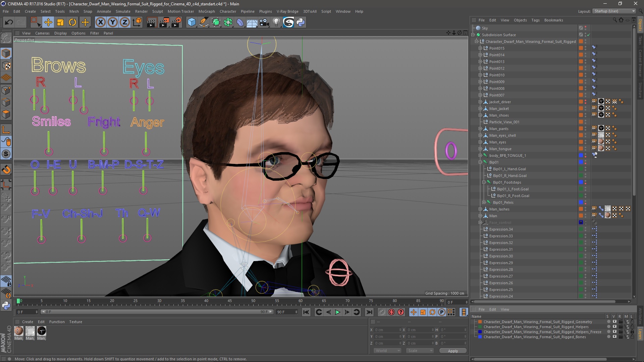Toggle Y axis lock
This screenshot has height=362, width=644.
[x=113, y=22]
